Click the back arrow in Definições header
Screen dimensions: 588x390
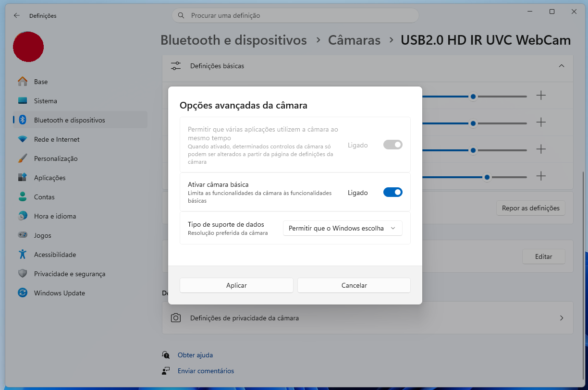[x=17, y=15]
